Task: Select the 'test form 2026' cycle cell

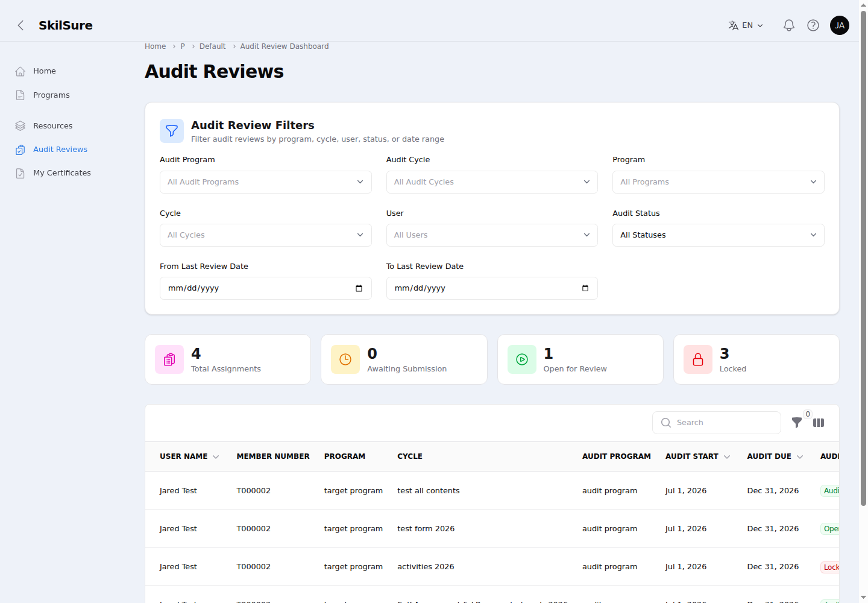Action: [426, 529]
